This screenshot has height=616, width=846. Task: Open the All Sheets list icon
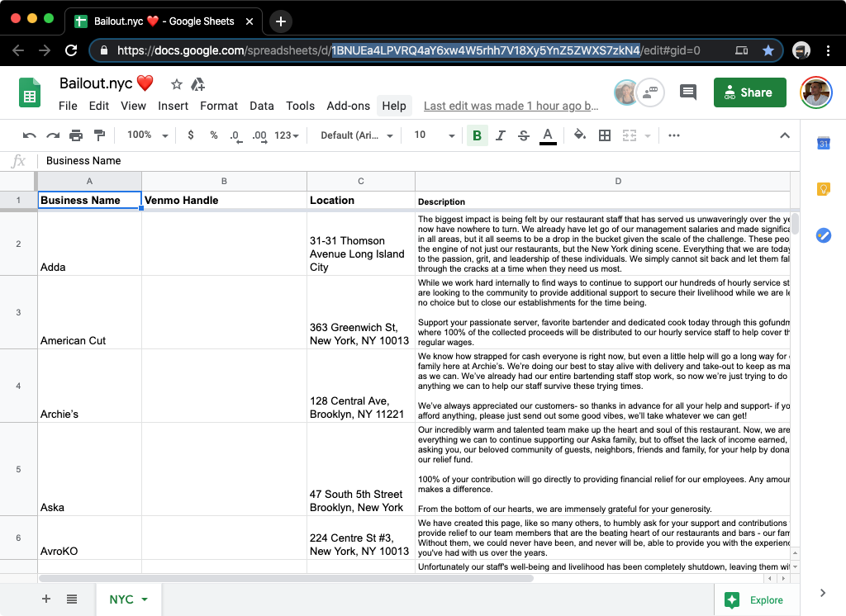tap(72, 599)
